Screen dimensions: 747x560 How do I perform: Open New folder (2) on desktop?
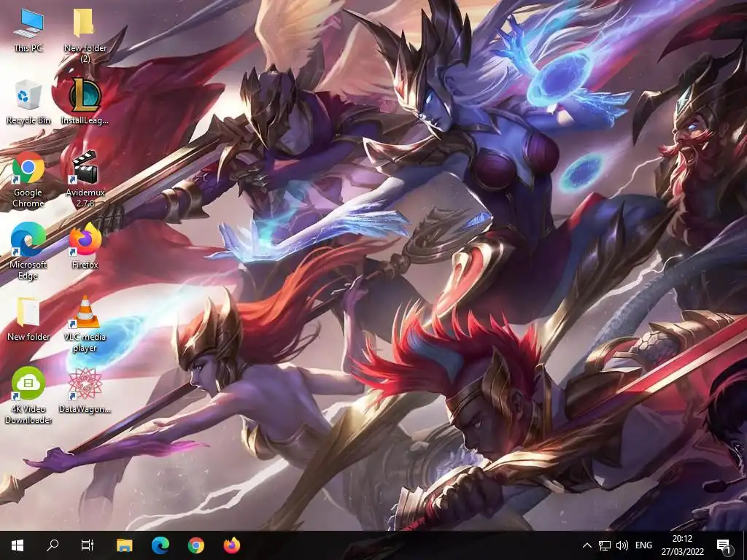click(x=85, y=35)
